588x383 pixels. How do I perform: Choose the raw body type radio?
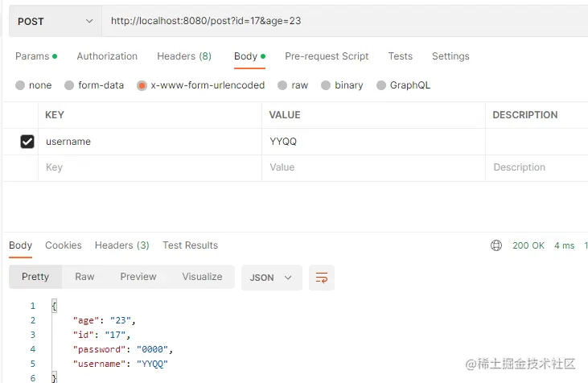(x=282, y=85)
